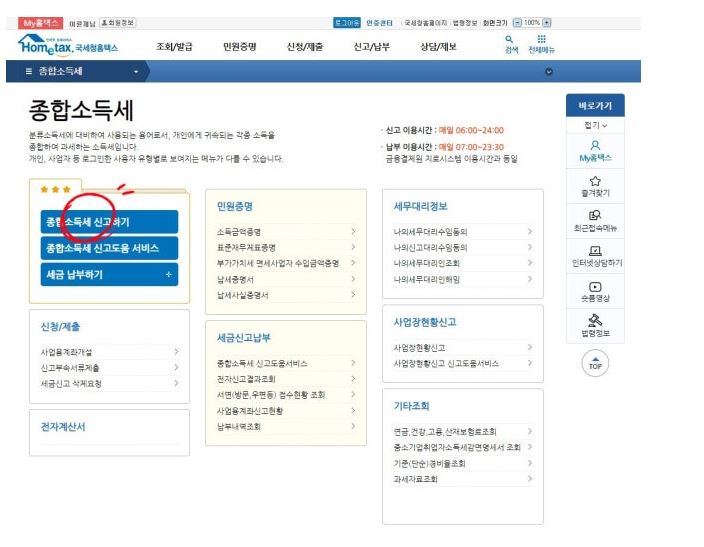Click the red My홈택스 tab
This screenshot has width=704, height=547.
40,22
